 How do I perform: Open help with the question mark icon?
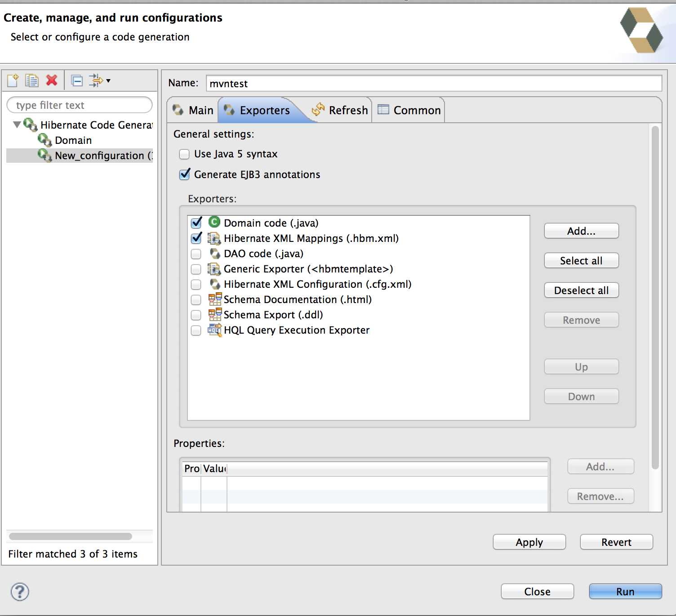pos(20,592)
